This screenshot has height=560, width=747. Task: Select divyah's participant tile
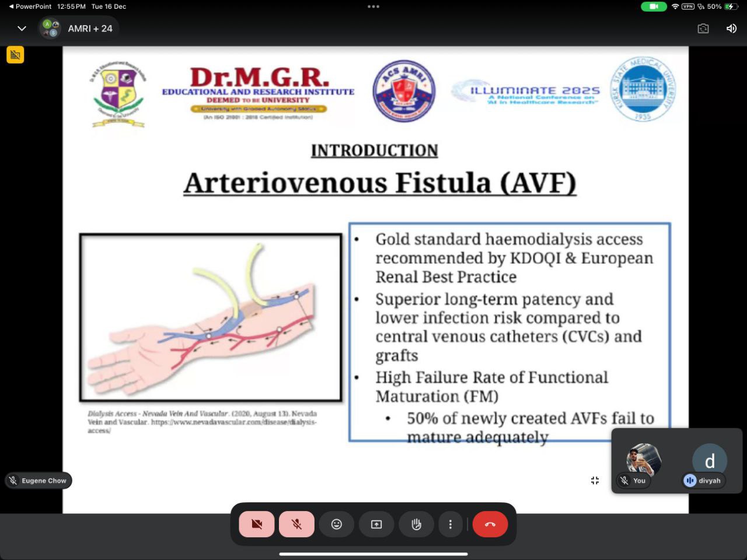click(709, 461)
